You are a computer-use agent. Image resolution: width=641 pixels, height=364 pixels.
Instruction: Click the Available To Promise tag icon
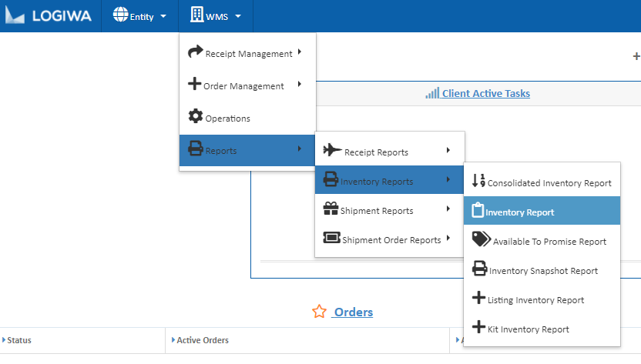coord(481,239)
